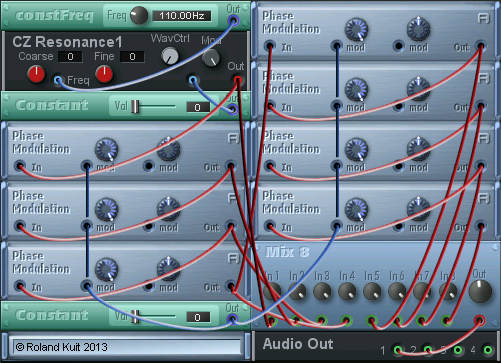Image resolution: width=501 pixels, height=363 pixels.
Task: Click Out jack of Constant module above copyright note
Action: coord(232,319)
